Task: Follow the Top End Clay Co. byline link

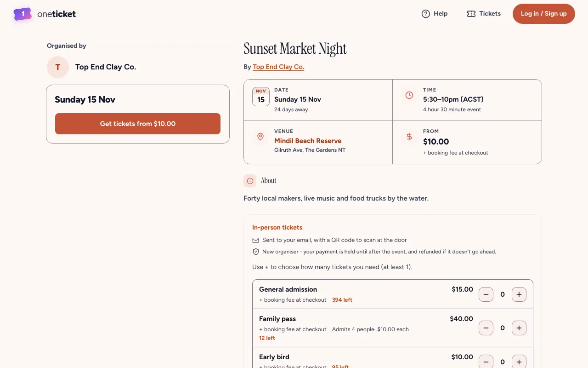Action: [x=278, y=67]
